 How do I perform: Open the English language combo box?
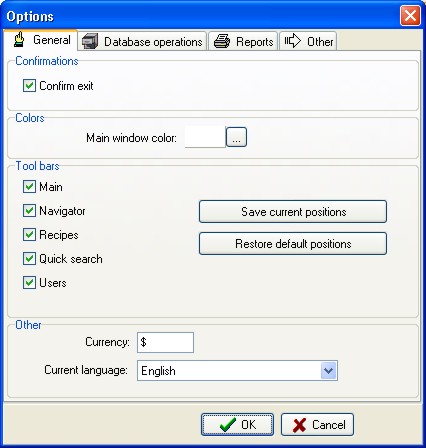[237, 371]
